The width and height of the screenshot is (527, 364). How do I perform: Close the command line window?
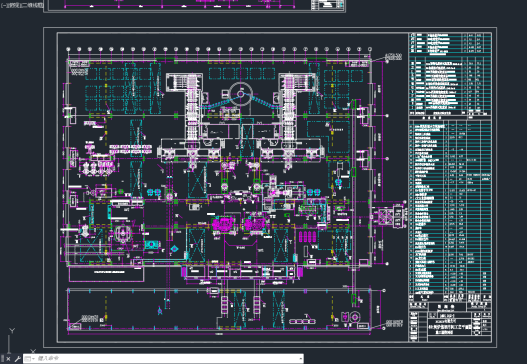[8, 359]
